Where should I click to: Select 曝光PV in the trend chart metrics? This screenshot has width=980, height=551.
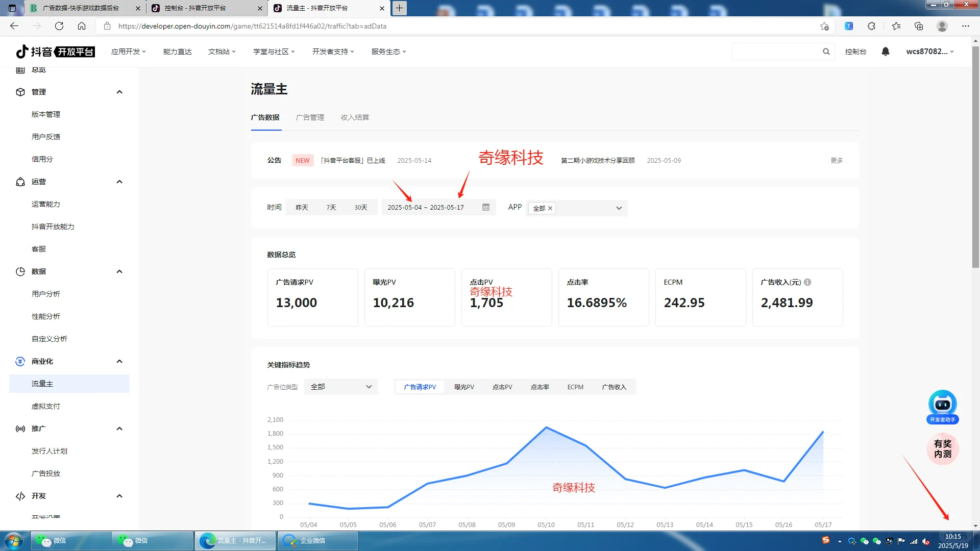pos(463,387)
